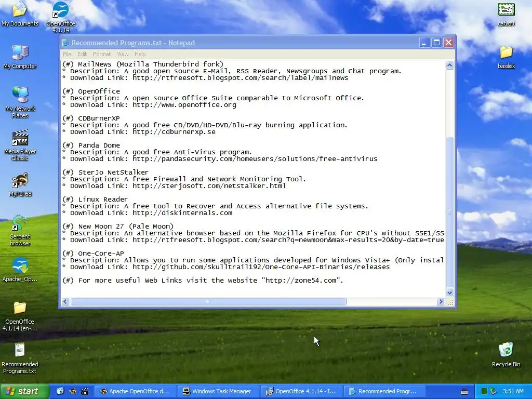
Task: Click the "(#) Panda Dome" heading line
Action: (91, 145)
